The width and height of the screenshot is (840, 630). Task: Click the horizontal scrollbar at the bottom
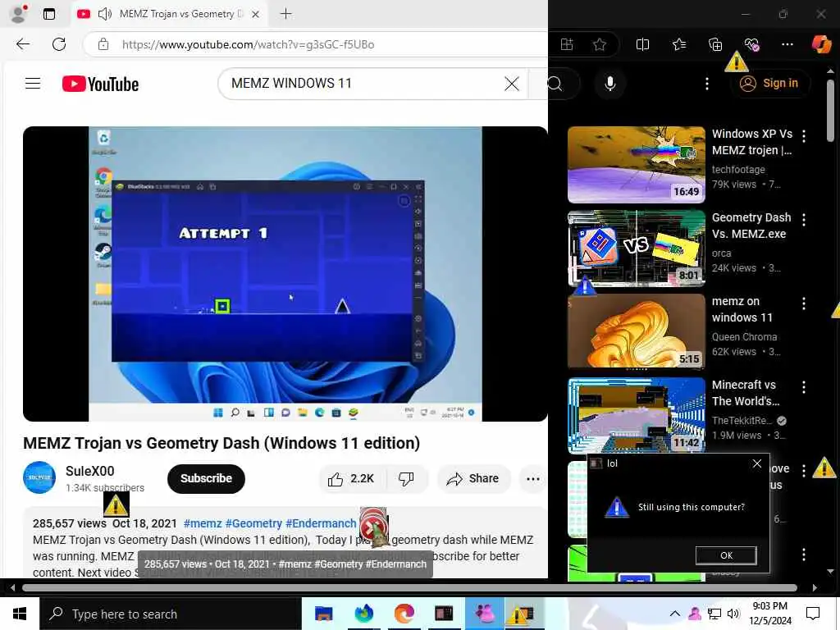pos(410,587)
